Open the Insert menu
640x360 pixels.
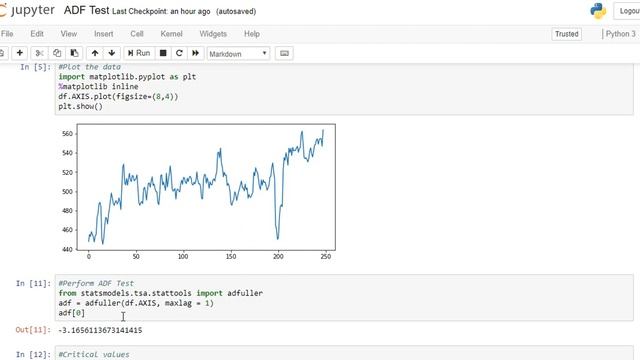[x=104, y=34]
